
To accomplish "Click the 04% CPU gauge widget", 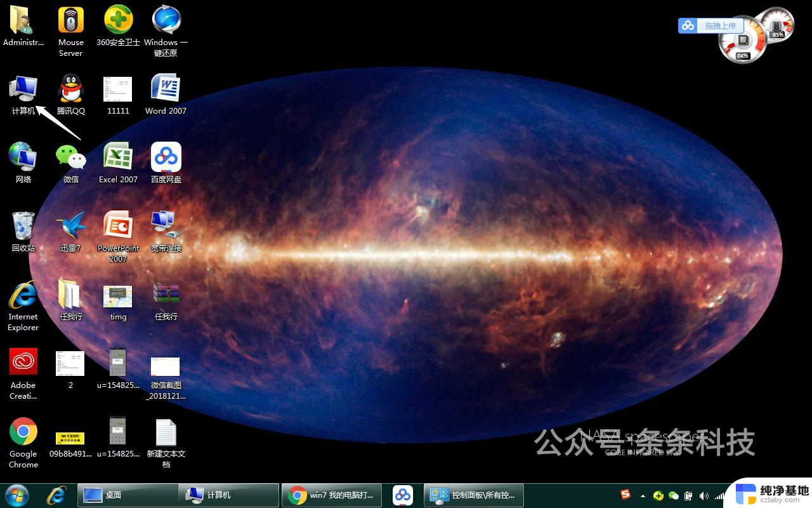I will [x=742, y=40].
